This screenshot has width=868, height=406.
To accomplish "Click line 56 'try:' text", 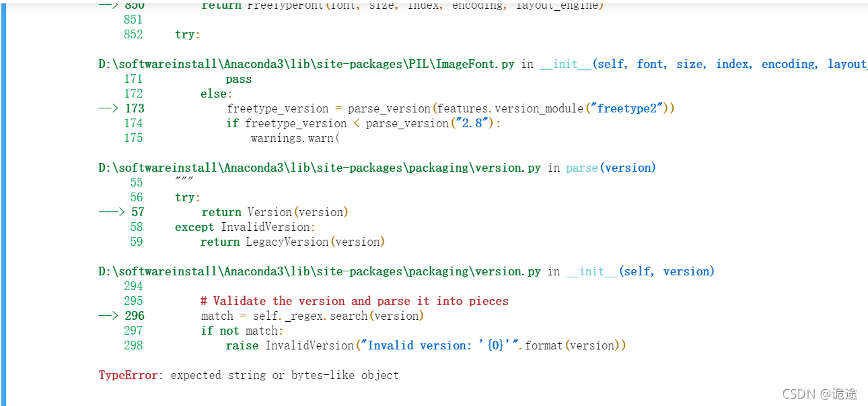I will (x=188, y=197).
